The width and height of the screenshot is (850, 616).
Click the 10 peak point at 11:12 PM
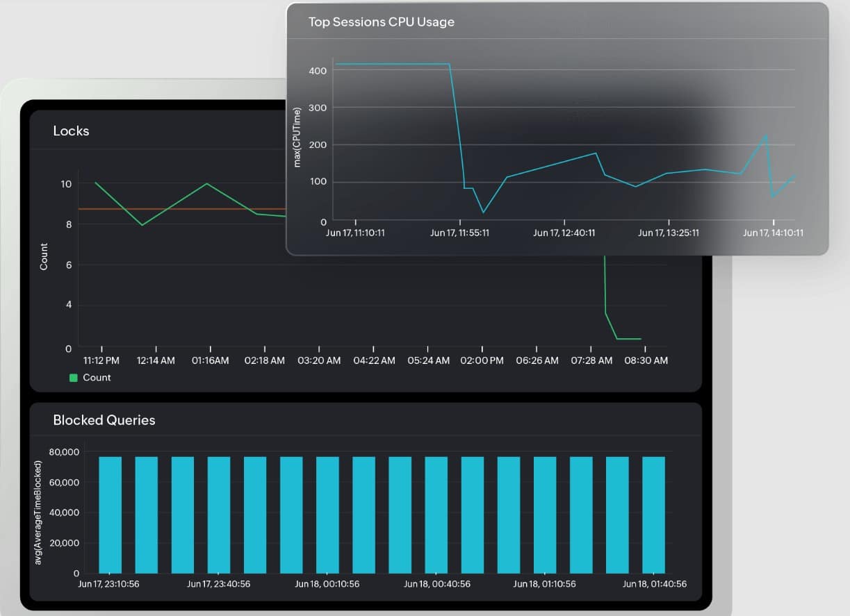tap(96, 183)
